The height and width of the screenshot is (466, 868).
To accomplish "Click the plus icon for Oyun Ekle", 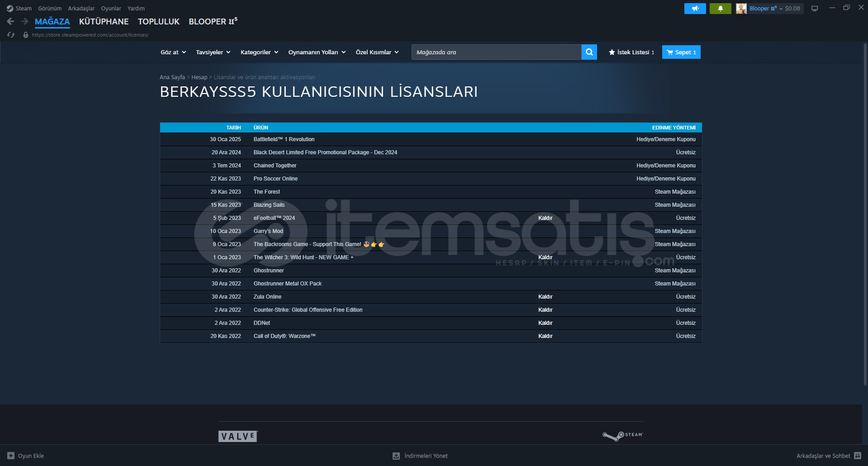I will tap(11, 456).
